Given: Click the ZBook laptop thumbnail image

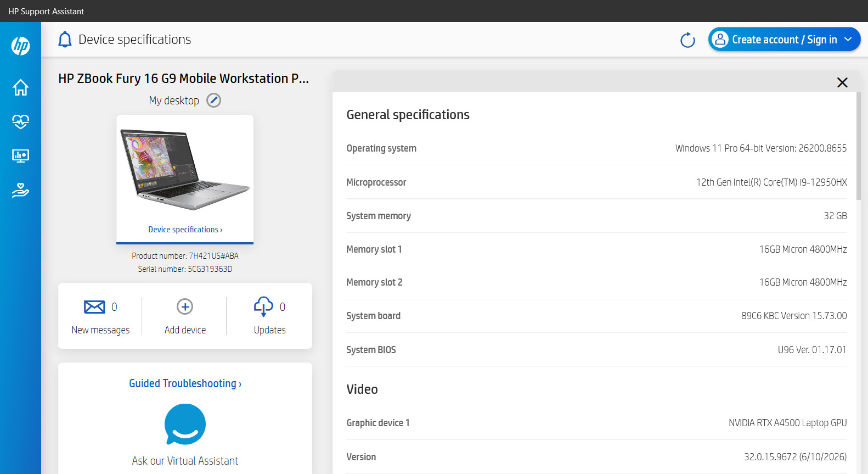Looking at the screenshot, I should [185, 170].
